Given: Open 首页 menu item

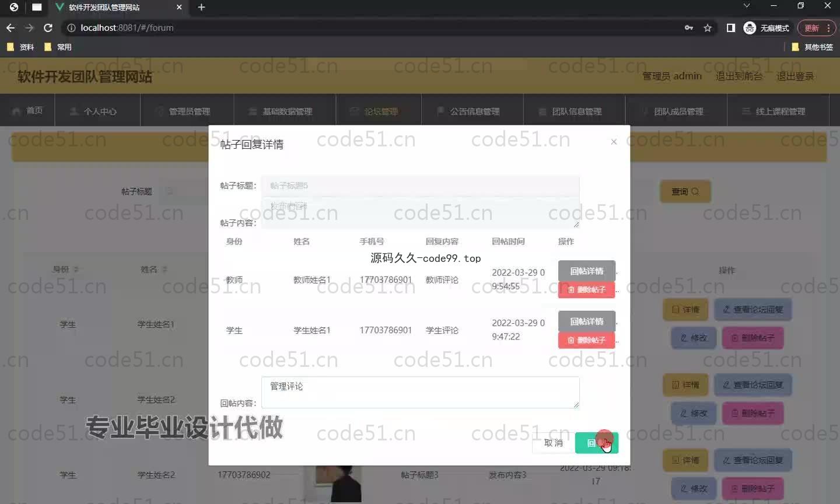Looking at the screenshot, I should coord(27,110).
